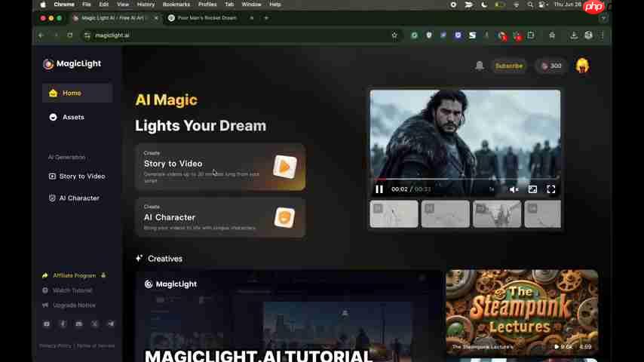Screen dimensions: 644x362
Task: Bookmark this page with the star icon
Action: tap(394, 35)
